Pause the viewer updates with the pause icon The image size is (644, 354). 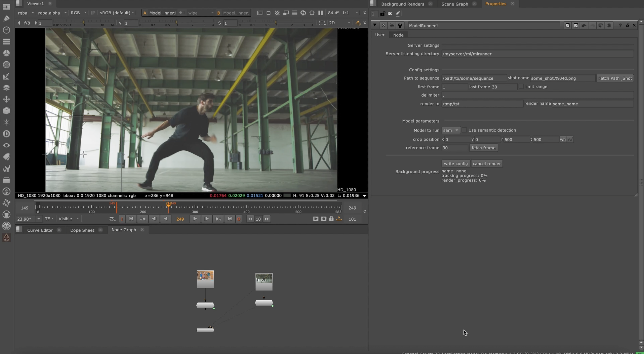pyautogui.click(x=321, y=13)
